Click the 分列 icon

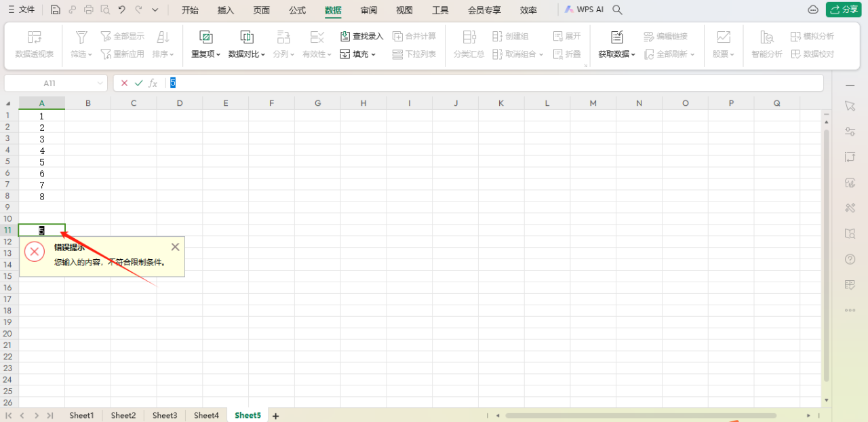(283, 37)
